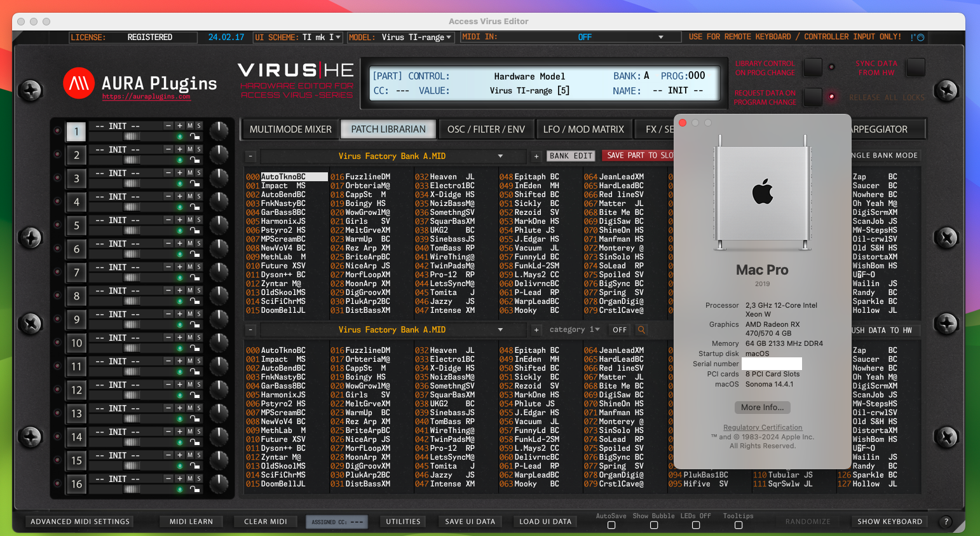
Task: Click the AURA Plugins red logo
Action: 79,83
